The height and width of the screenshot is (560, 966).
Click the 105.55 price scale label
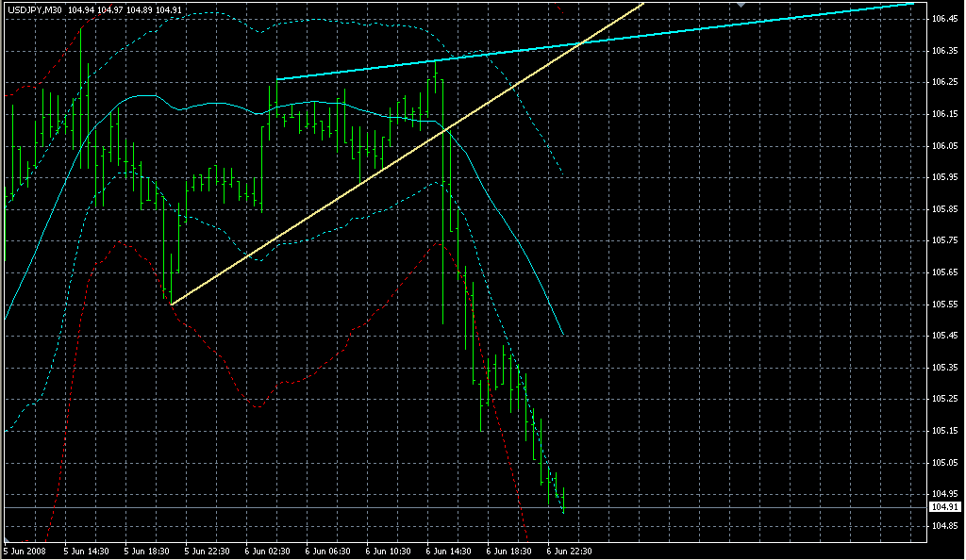point(944,304)
